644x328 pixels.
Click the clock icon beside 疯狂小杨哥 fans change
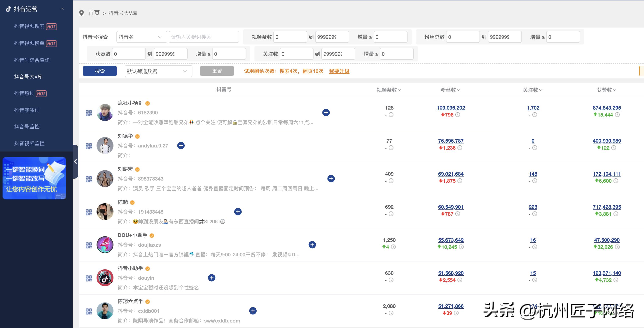(458, 115)
